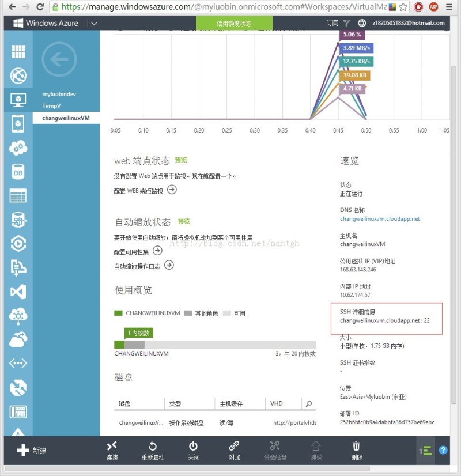The image size is (461, 476).
Task: Click the arrow next to 配置可用性集
Action: (x=157, y=251)
